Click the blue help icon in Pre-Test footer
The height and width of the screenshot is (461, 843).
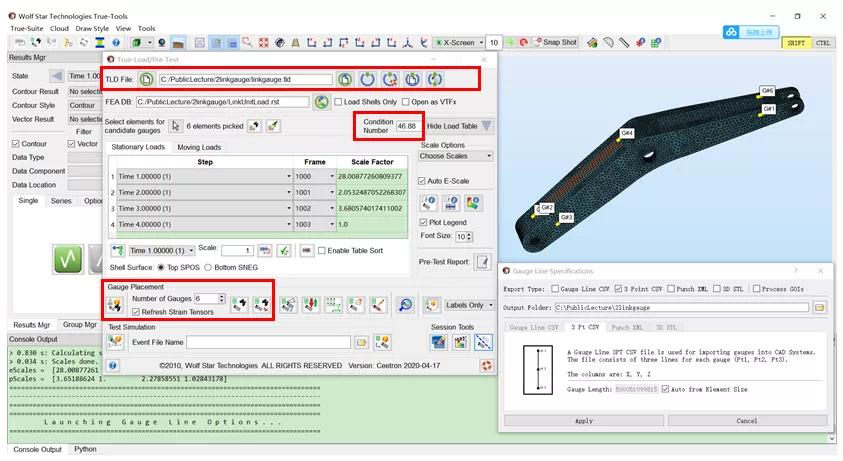pyautogui.click(x=113, y=365)
